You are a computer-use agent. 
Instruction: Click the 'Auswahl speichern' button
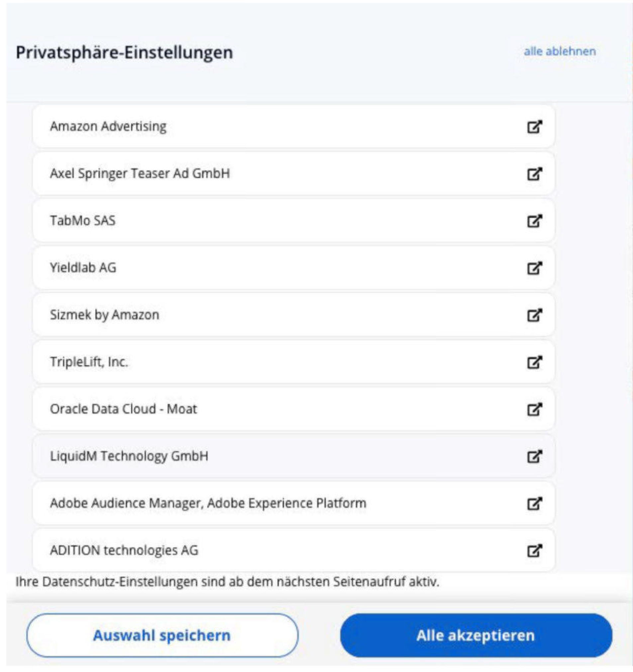(x=162, y=635)
